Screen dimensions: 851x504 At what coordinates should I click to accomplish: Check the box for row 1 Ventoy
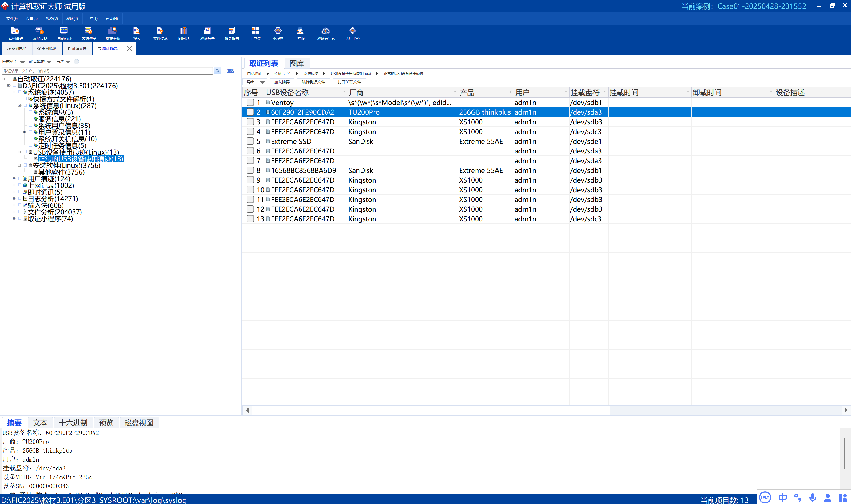(x=250, y=102)
